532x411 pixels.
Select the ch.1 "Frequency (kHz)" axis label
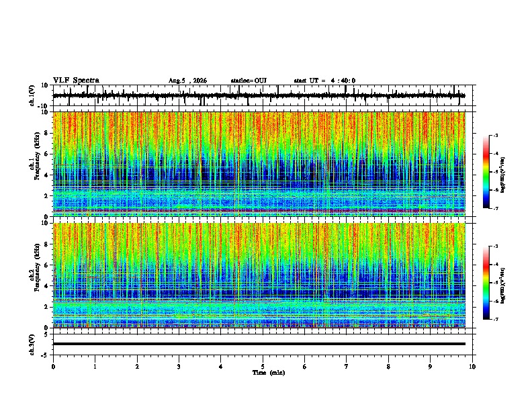[x=37, y=156]
